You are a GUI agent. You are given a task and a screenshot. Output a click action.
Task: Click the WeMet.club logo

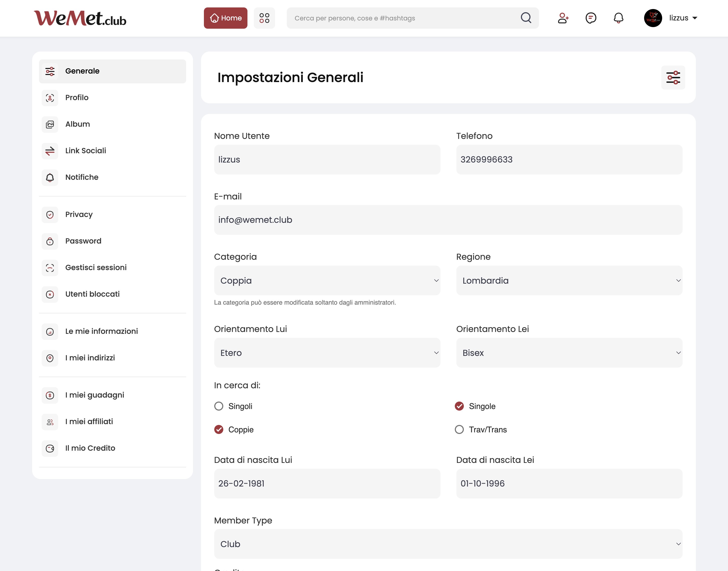click(x=80, y=18)
